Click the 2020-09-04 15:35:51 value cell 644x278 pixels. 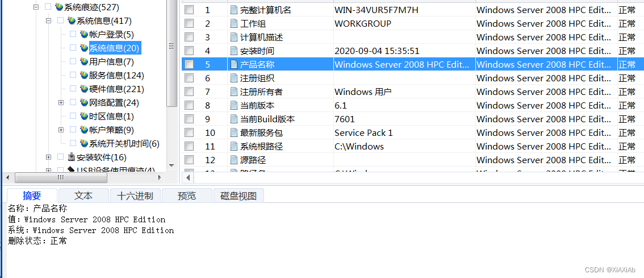point(404,51)
